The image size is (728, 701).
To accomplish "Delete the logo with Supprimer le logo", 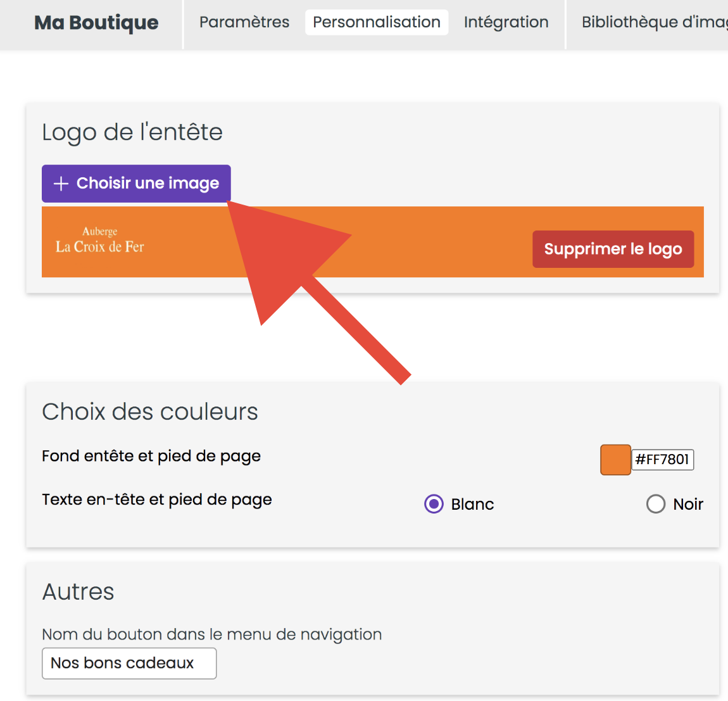I will [x=613, y=249].
